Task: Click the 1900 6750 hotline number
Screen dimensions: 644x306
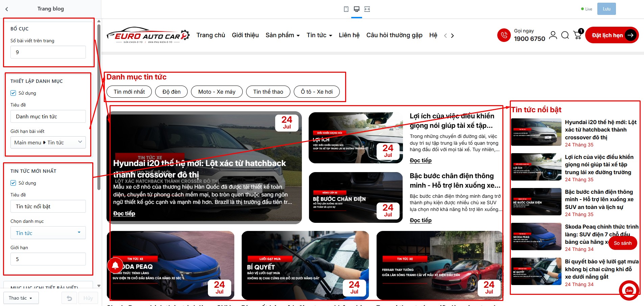Action: 530,39
